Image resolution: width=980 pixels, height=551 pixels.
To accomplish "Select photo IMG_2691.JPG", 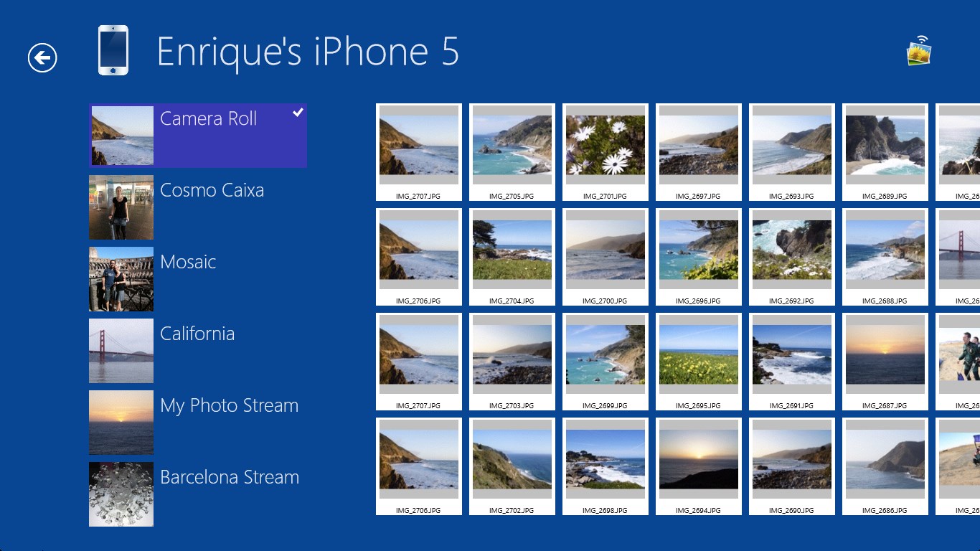I will pyautogui.click(x=792, y=362).
